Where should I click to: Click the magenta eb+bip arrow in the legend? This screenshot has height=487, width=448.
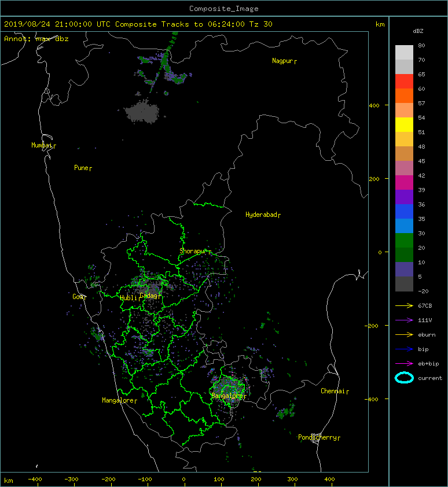[x=404, y=363]
